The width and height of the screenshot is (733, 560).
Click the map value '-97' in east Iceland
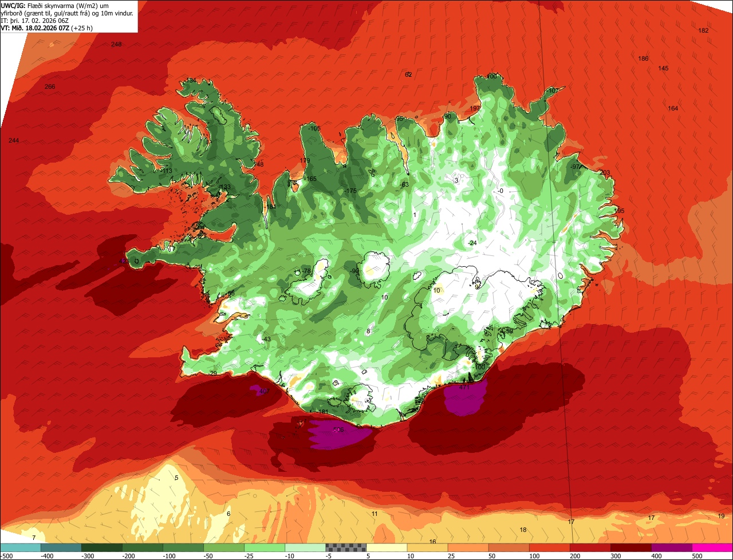click(x=576, y=167)
